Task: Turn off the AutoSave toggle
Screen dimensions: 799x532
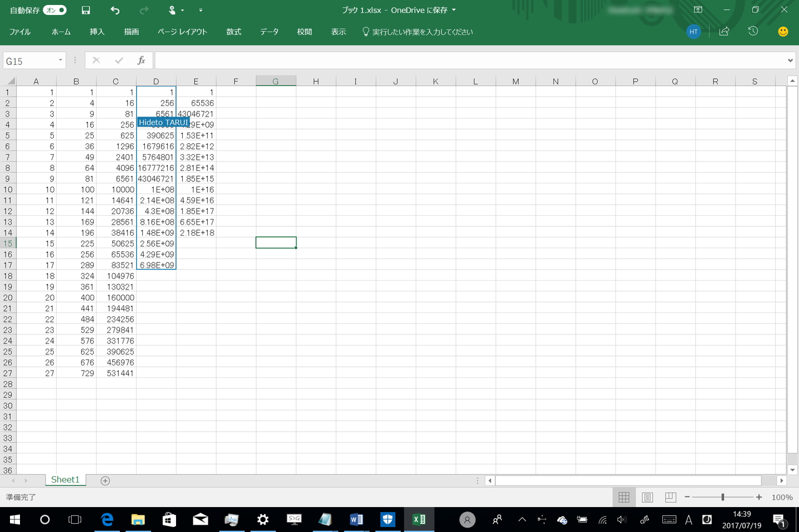Action: [x=54, y=10]
